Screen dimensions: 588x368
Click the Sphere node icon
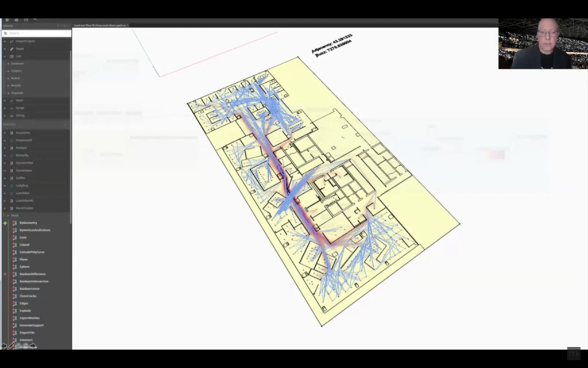click(14, 267)
